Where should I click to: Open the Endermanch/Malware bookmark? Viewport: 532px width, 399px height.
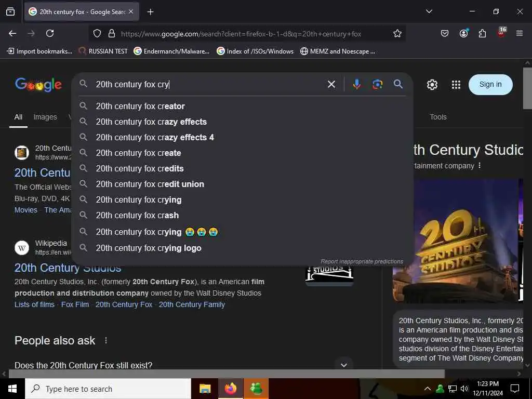tap(171, 51)
